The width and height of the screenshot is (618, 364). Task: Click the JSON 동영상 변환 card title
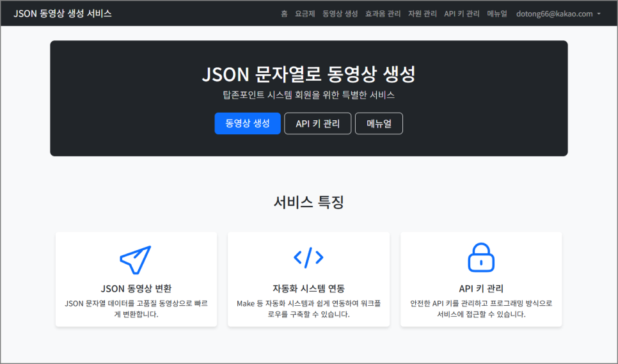[136, 289]
